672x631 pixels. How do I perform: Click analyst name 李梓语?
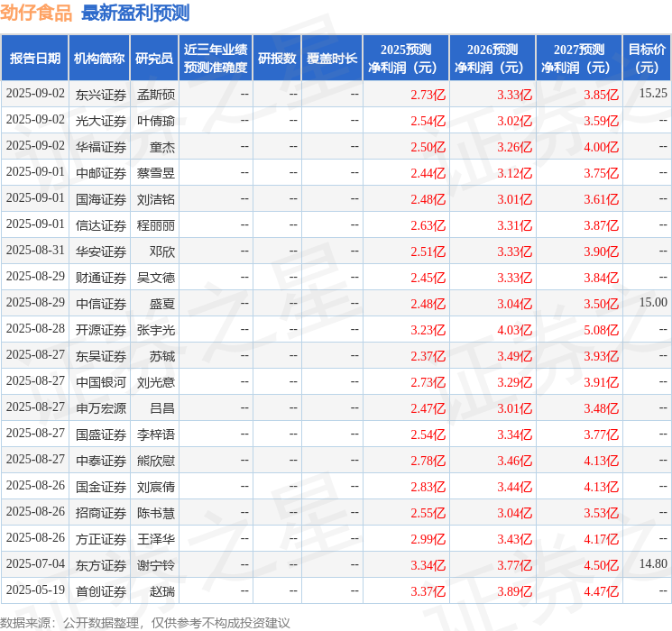(x=156, y=434)
